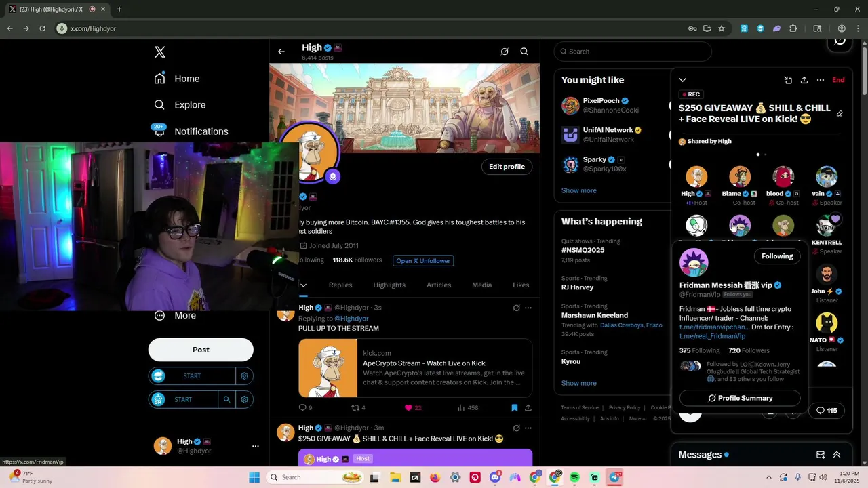868x488 pixels.
Task: Like the PULL UP TO THE STREAM post
Action: (x=413, y=408)
